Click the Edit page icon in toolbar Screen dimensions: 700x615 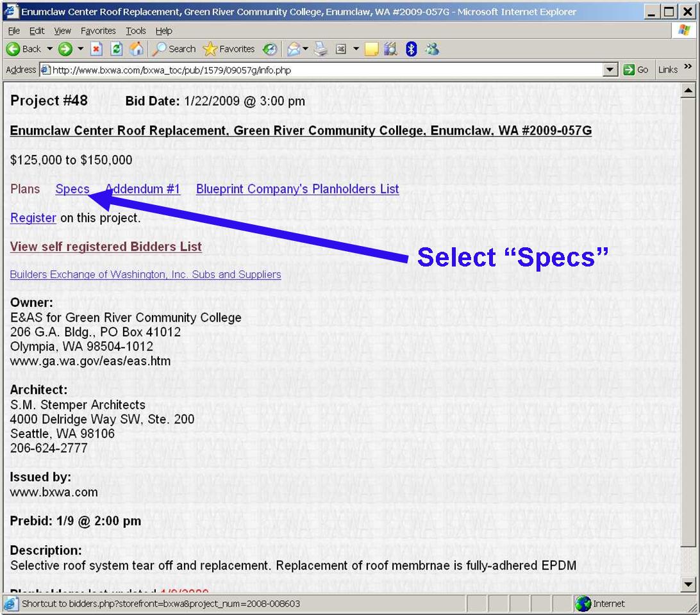pyautogui.click(x=340, y=49)
